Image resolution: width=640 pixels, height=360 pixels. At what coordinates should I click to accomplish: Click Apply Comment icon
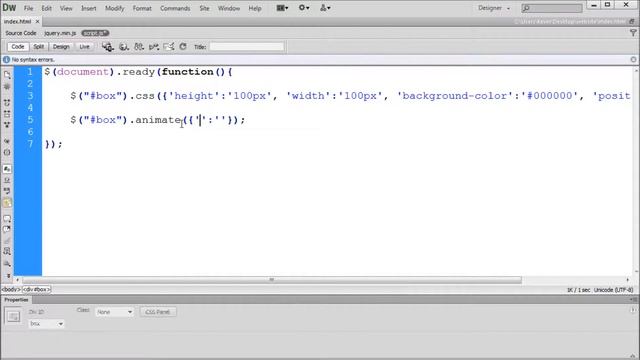pyautogui.click(x=7, y=219)
